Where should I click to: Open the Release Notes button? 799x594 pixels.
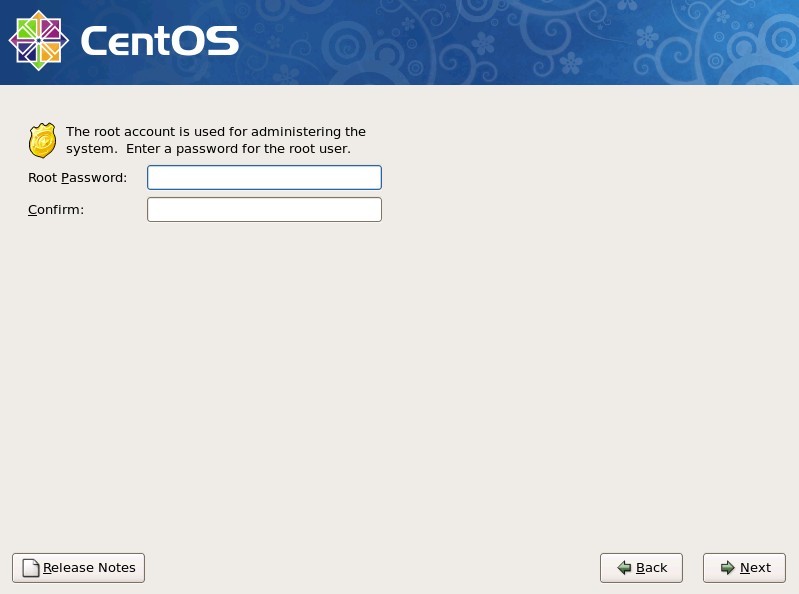[79, 568]
